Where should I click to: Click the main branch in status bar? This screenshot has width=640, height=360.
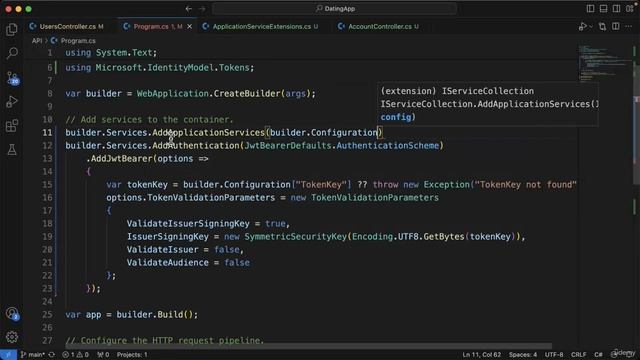pos(33,355)
